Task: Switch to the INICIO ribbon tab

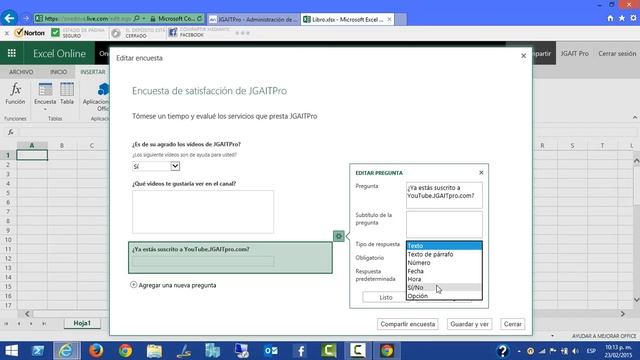Action: (58, 72)
